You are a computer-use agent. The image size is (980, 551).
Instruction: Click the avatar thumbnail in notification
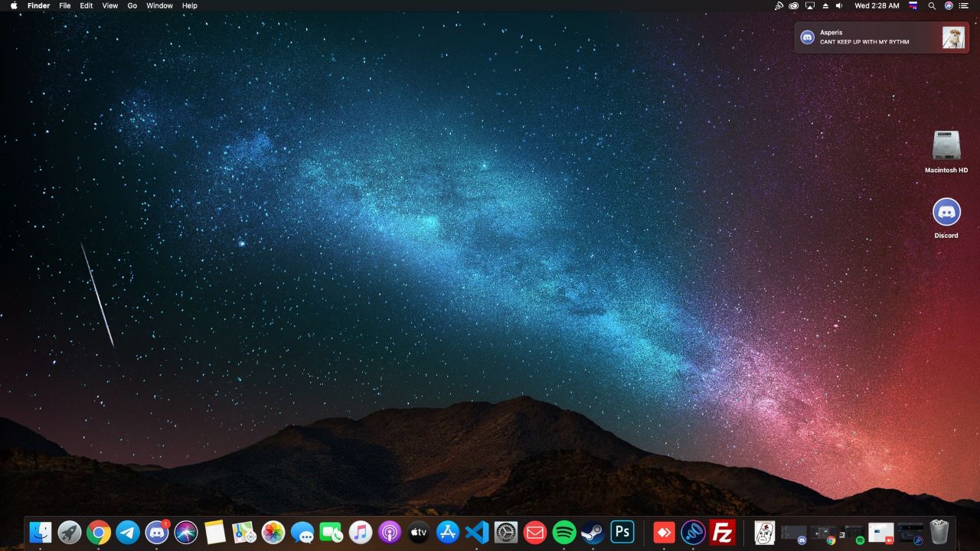click(x=953, y=37)
